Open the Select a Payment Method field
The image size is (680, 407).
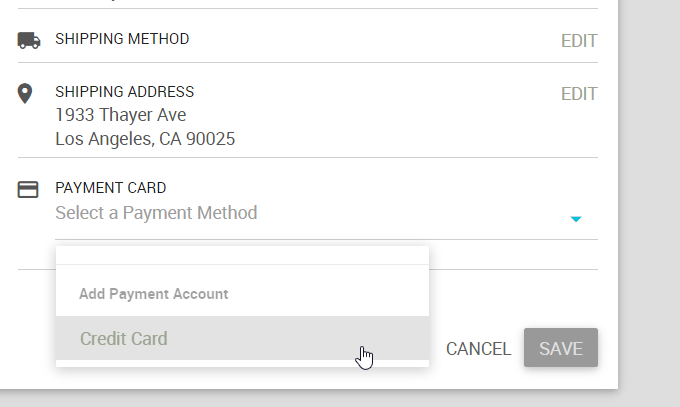pyautogui.click(x=300, y=213)
